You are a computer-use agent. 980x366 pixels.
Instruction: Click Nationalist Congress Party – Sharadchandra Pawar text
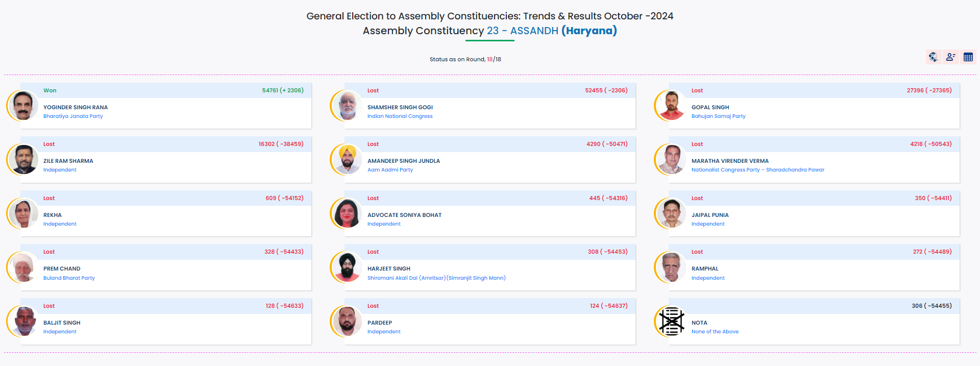[757, 170]
